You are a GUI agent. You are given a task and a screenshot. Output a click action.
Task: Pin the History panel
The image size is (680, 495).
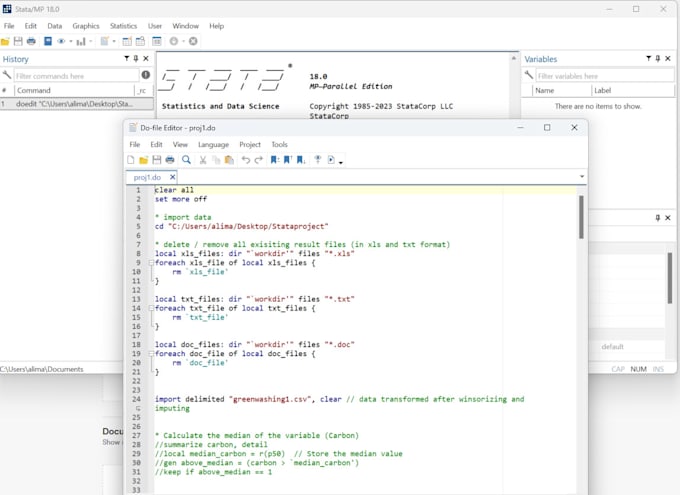click(136, 58)
